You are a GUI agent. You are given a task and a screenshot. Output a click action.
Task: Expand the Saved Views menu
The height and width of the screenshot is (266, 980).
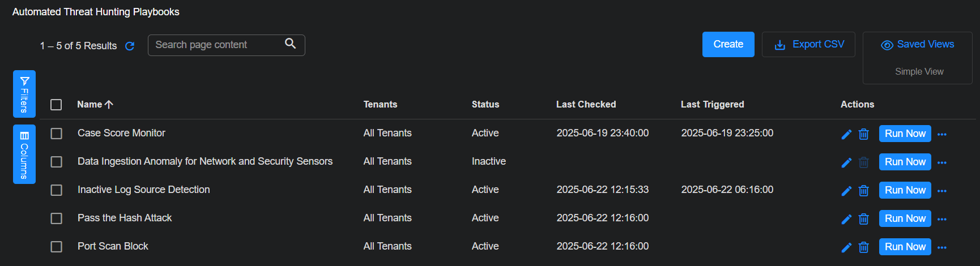pos(918,45)
